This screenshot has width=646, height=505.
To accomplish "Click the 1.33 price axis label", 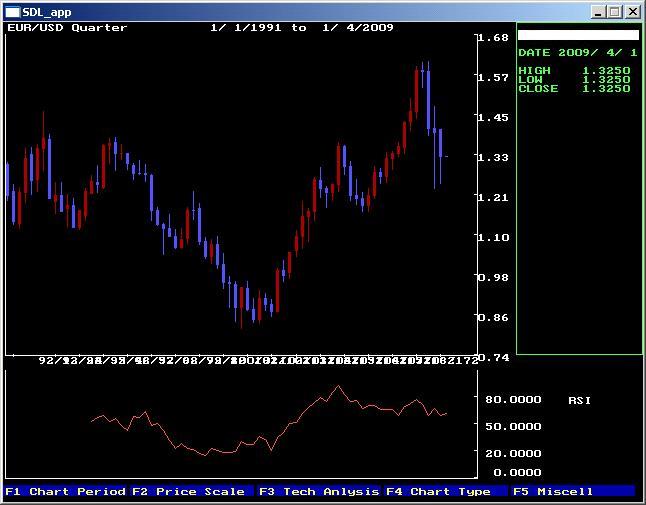I will (x=494, y=157).
